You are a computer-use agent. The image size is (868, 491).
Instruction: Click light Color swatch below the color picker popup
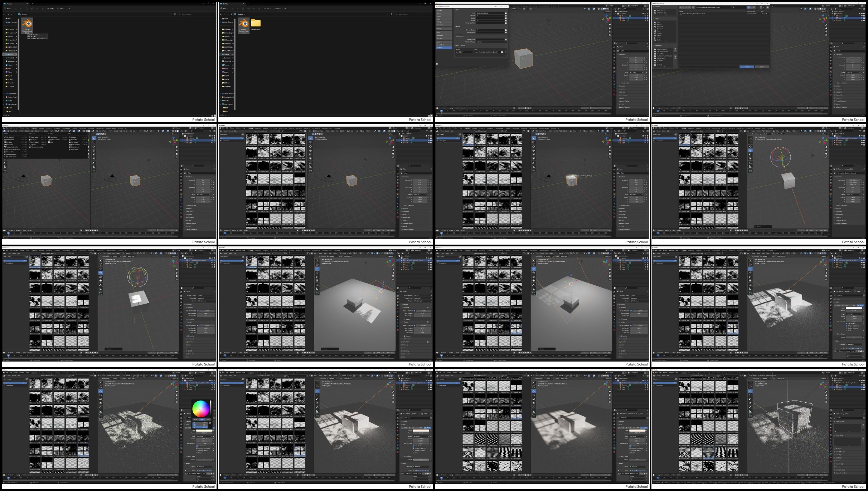[x=204, y=431]
